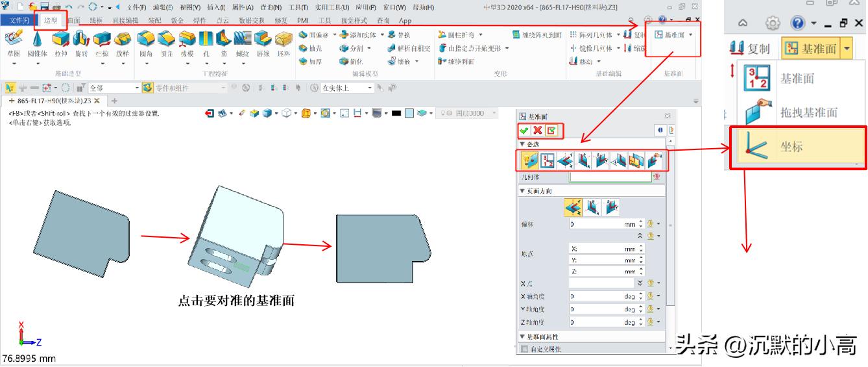868x367 pixels.
Task: Collapse the 必选 section
Action: [x=522, y=144]
